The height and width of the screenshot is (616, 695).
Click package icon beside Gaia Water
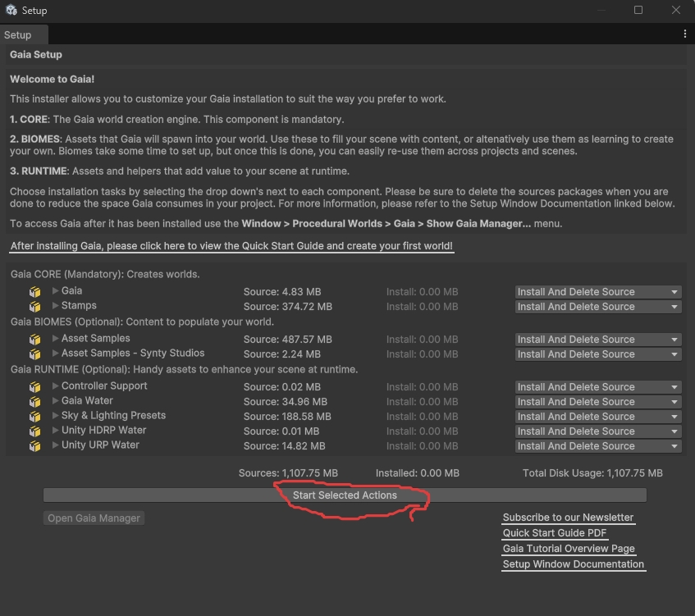tap(35, 402)
